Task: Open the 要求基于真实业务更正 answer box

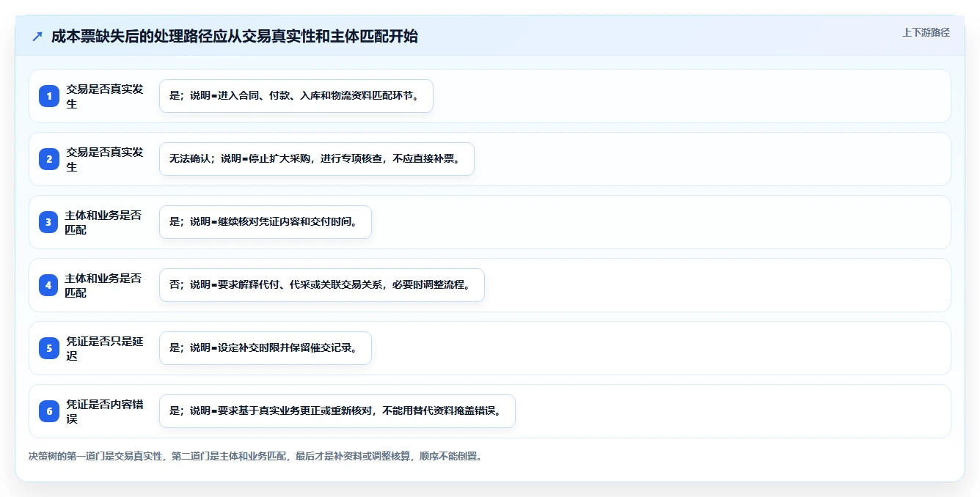Action: [x=337, y=411]
